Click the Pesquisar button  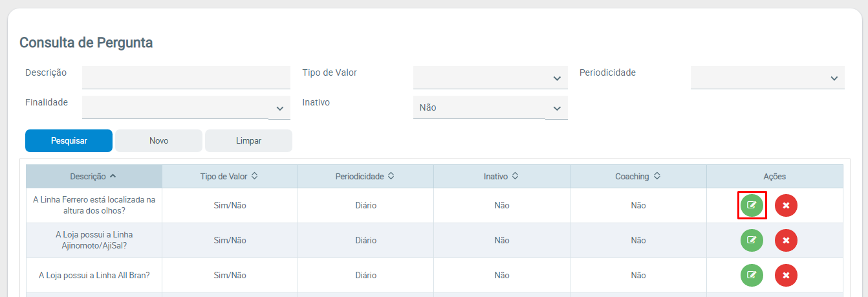(x=69, y=140)
